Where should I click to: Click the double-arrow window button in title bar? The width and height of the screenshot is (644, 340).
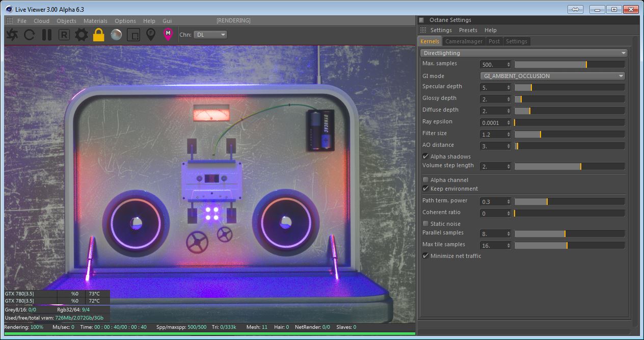(x=575, y=9)
